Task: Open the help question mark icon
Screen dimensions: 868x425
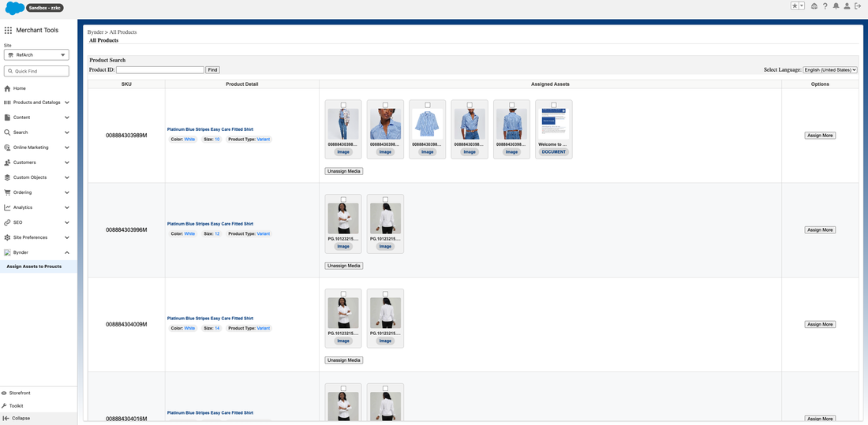Action: (825, 6)
